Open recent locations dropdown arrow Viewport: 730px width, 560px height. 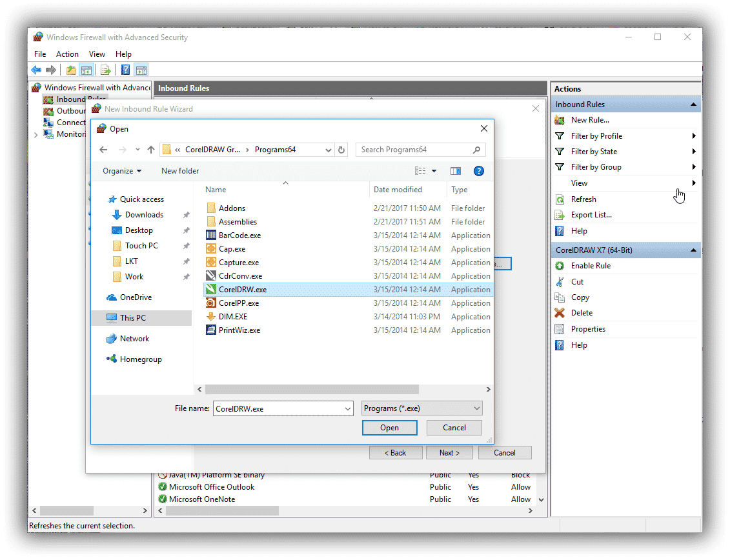click(138, 150)
